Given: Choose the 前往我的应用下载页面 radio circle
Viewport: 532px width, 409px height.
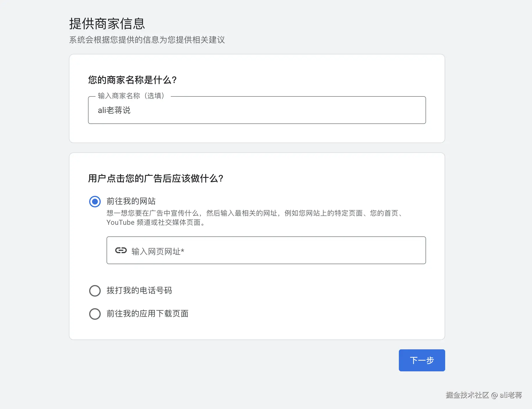Looking at the screenshot, I should click(95, 314).
